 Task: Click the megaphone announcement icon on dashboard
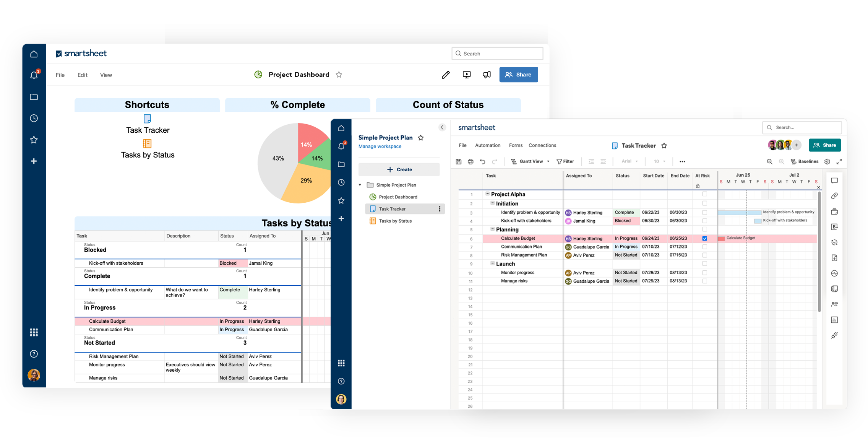tap(487, 75)
